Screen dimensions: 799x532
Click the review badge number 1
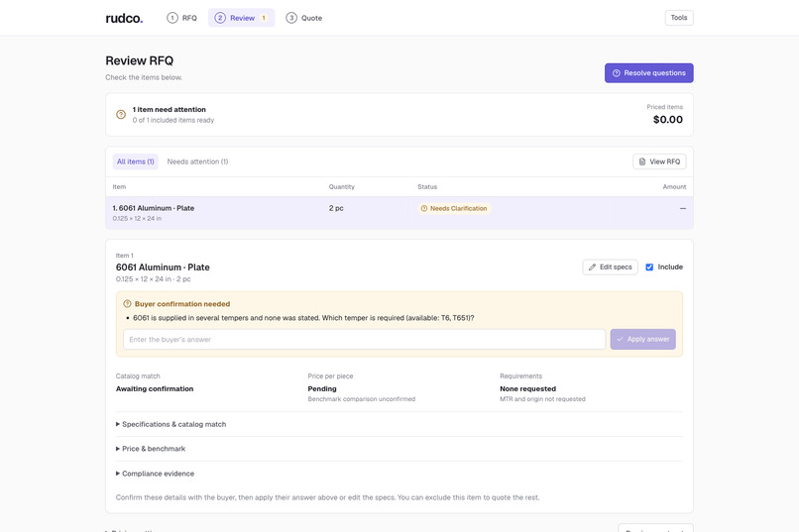(264, 18)
